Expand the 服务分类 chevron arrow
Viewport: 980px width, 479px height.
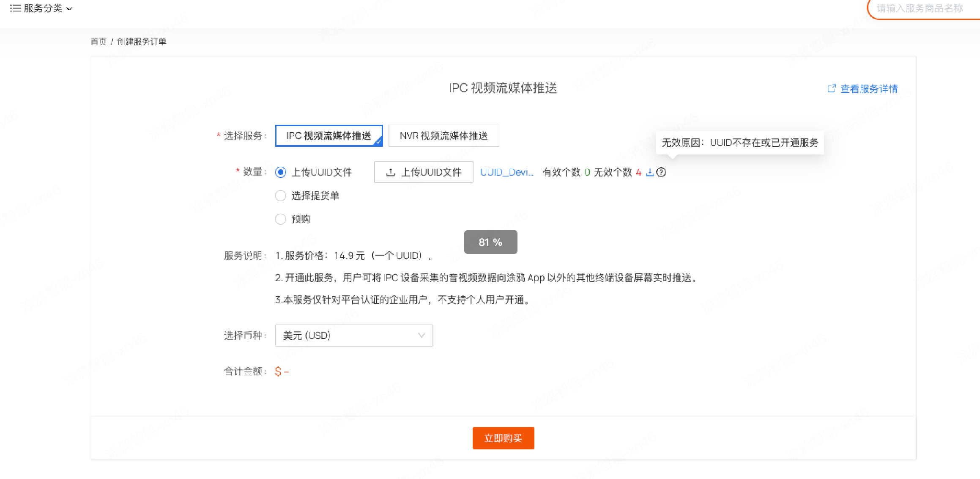click(70, 8)
